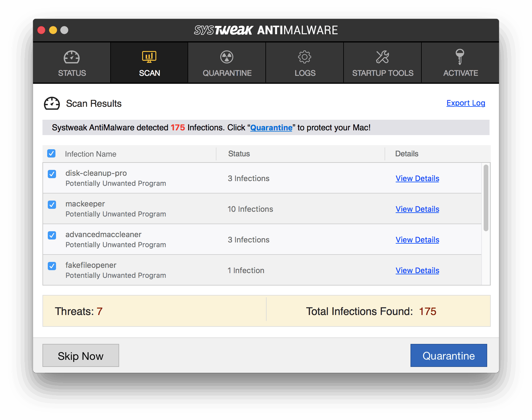Select the Scan monitor icon

[x=149, y=57]
